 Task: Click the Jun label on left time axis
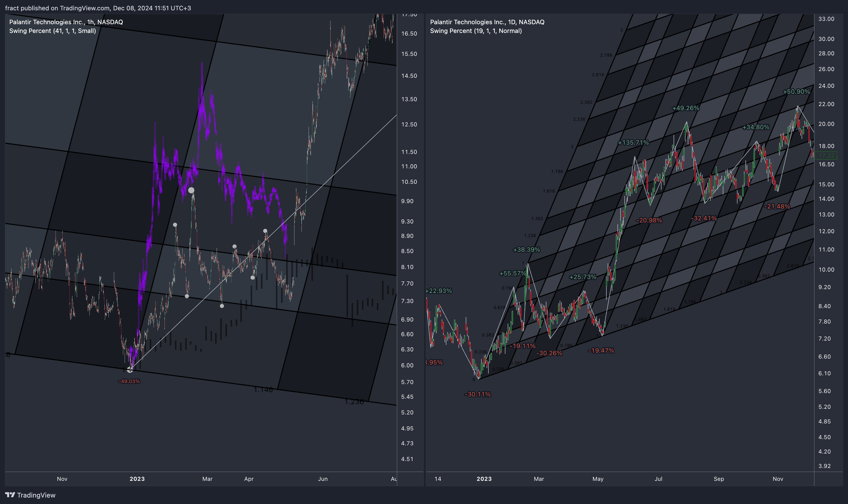click(x=323, y=479)
